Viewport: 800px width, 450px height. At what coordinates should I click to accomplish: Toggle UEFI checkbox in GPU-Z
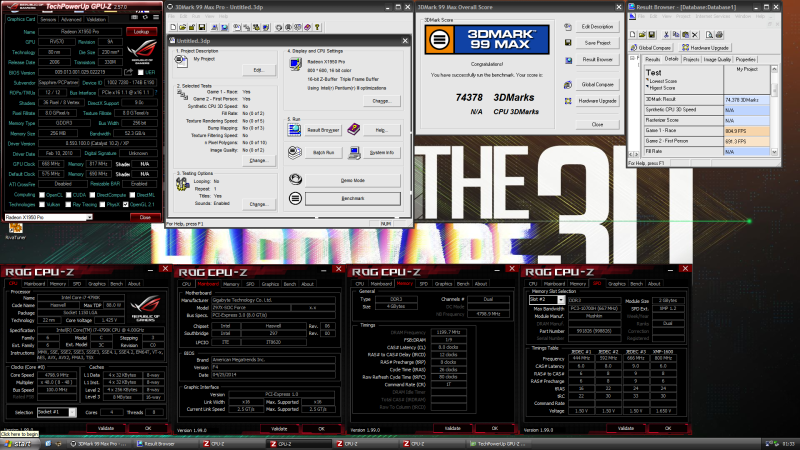pos(141,72)
